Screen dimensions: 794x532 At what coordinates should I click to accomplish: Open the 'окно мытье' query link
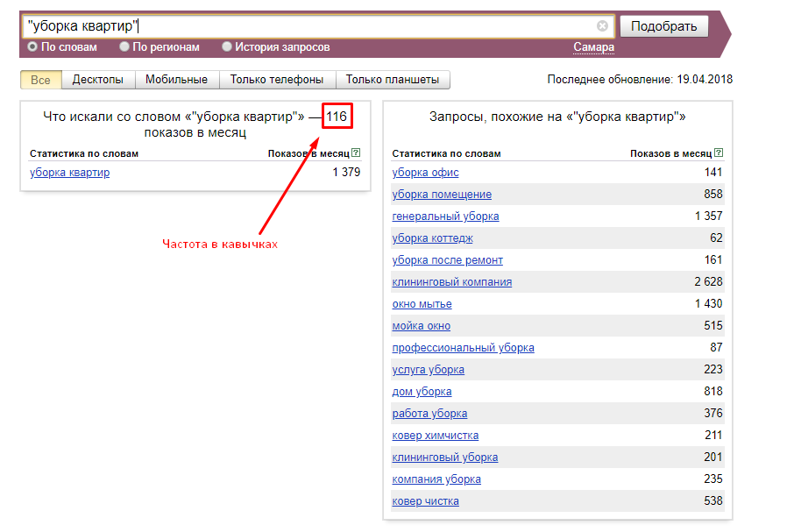422,304
